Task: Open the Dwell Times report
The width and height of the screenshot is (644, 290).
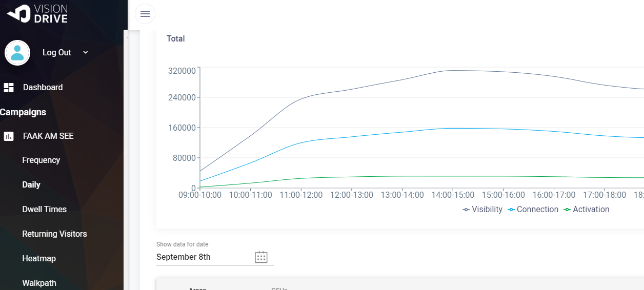Action: click(x=45, y=210)
